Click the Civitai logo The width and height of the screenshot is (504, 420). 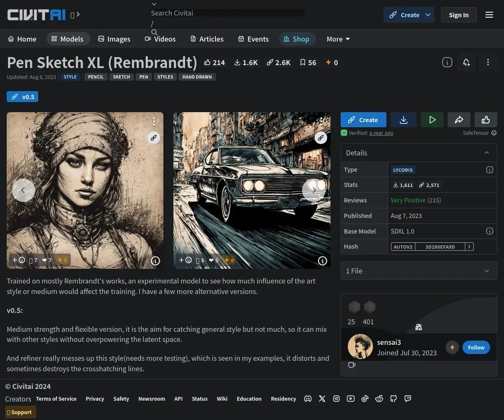click(x=37, y=15)
